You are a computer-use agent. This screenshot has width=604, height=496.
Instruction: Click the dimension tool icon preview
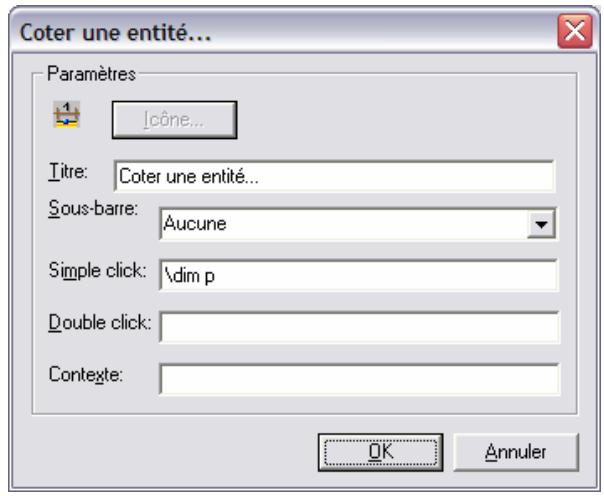[x=66, y=114]
